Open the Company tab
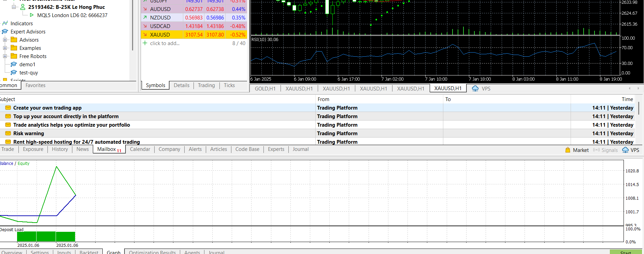 coord(169,149)
